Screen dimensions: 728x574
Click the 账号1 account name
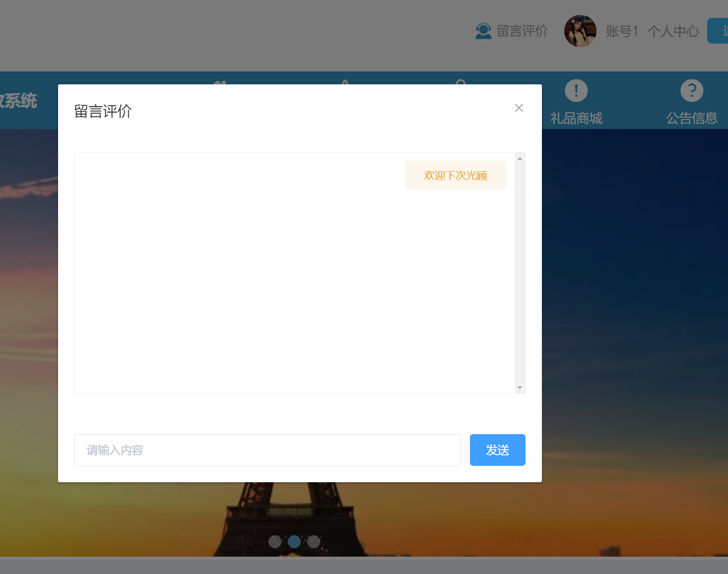pyautogui.click(x=622, y=31)
